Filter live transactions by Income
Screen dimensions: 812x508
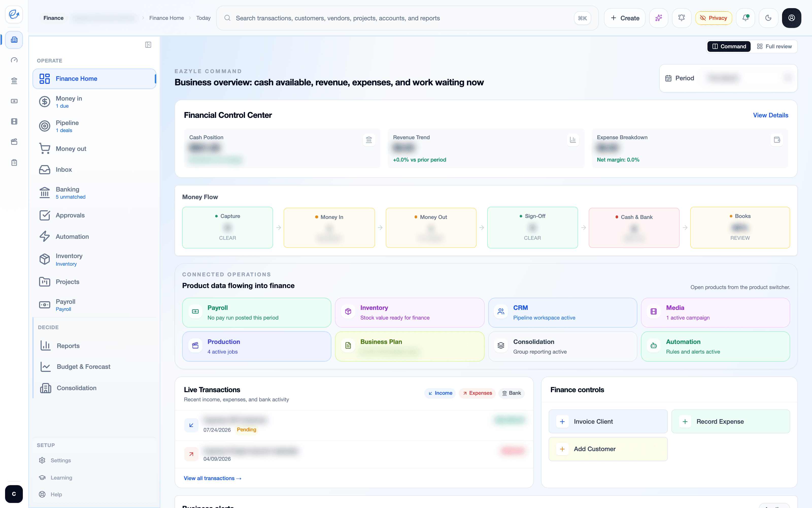tap(440, 393)
